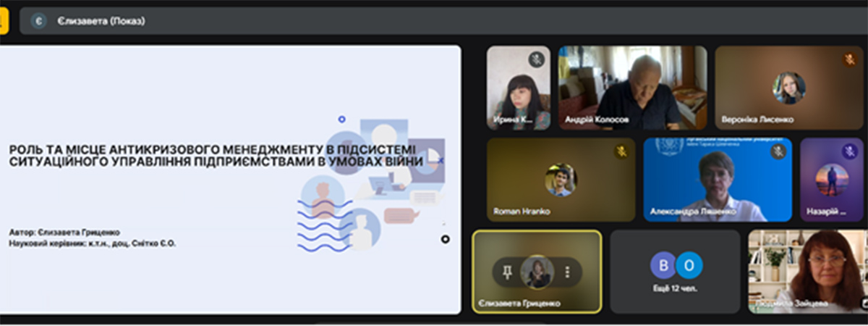The height and width of the screenshot is (326, 868).
Task: Click Вероніка Лисенко profile avatar
Action: 789,88
